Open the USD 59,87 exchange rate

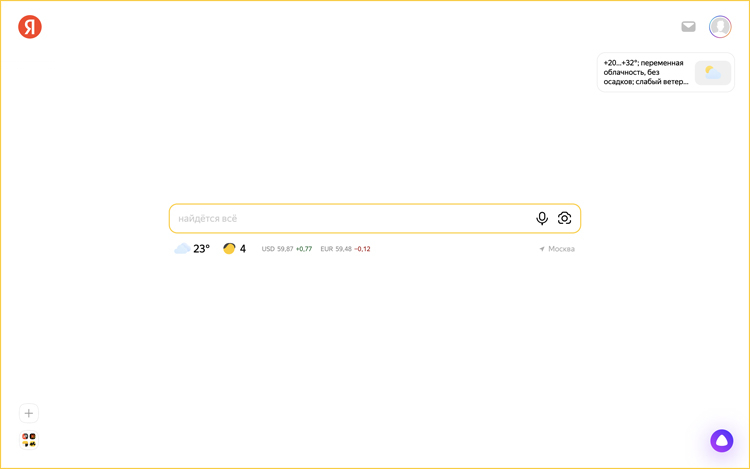(277, 249)
